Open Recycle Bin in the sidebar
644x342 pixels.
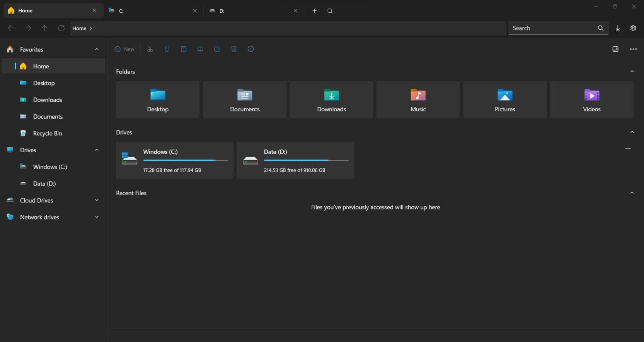pos(54,133)
